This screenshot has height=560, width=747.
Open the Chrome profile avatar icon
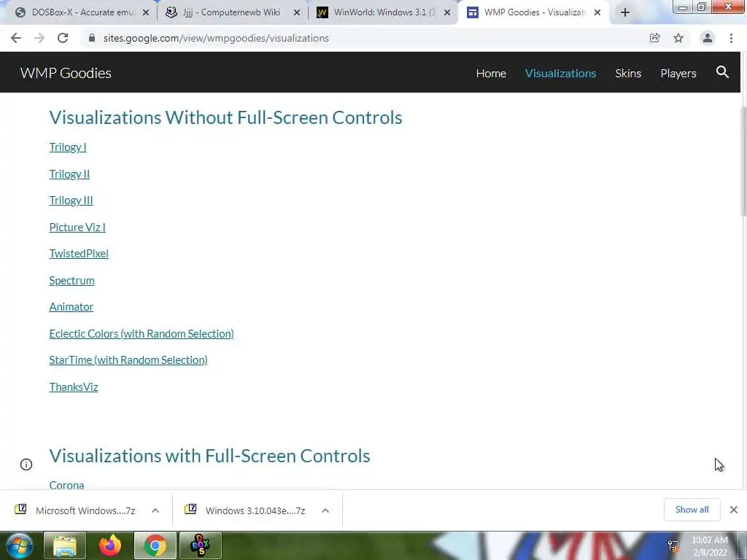pyautogui.click(x=708, y=38)
